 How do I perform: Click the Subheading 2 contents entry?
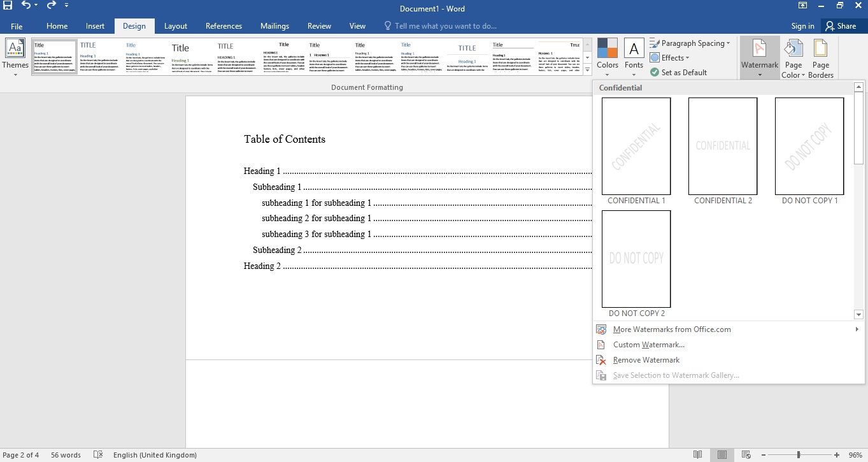(x=422, y=250)
